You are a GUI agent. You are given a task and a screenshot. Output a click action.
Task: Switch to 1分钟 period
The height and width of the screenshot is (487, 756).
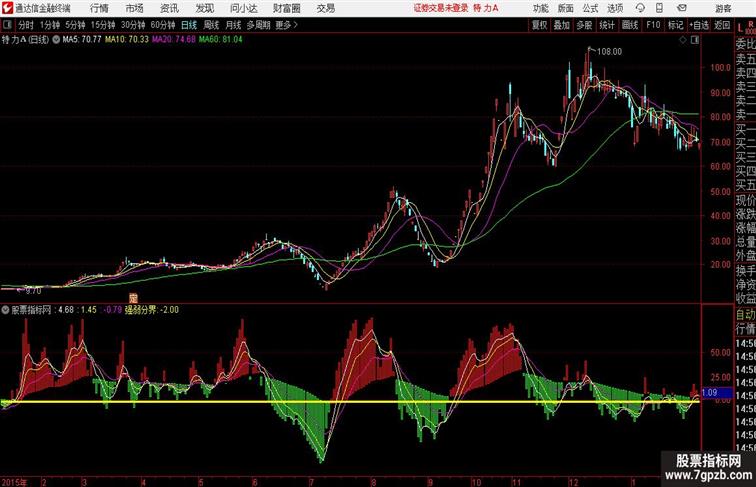point(50,25)
